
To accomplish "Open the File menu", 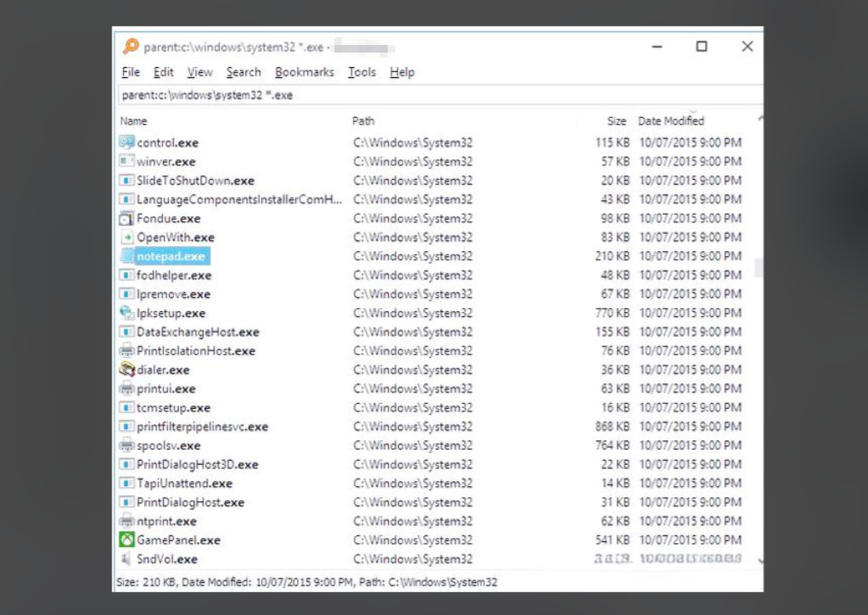I will point(131,72).
